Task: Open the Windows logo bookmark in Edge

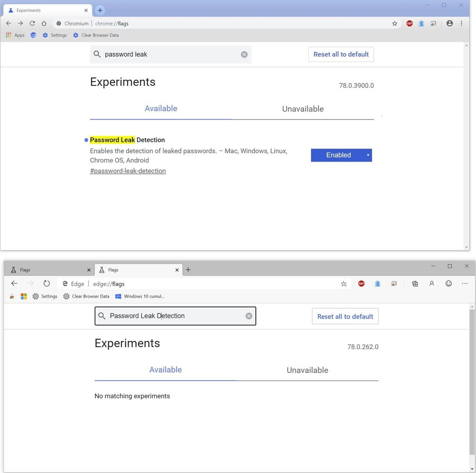Action: [x=24, y=296]
